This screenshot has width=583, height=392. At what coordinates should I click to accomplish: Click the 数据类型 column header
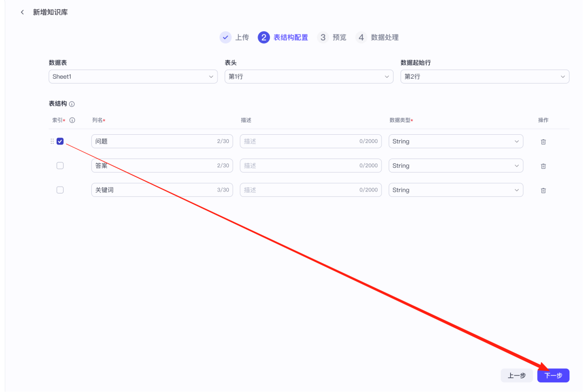[x=401, y=120]
